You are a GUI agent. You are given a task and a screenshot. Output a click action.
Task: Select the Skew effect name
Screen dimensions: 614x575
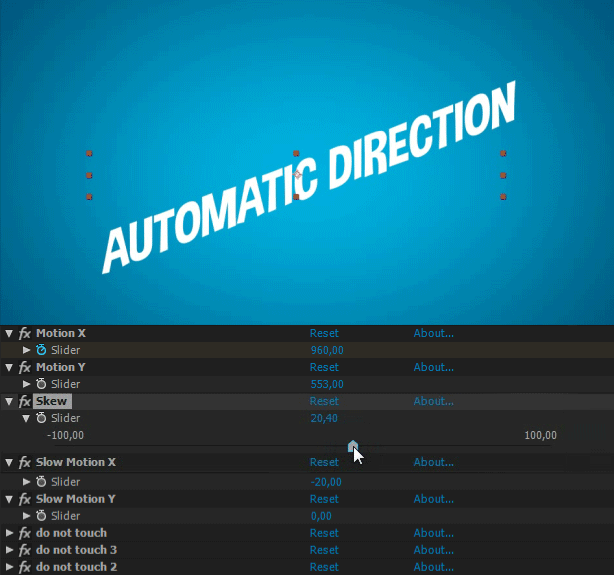pos(52,401)
